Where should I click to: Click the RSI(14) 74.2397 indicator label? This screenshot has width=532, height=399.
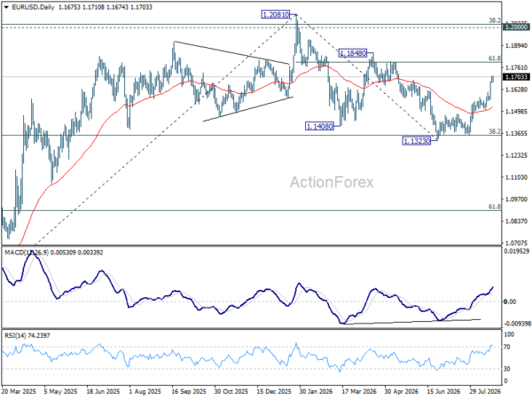tap(27, 335)
